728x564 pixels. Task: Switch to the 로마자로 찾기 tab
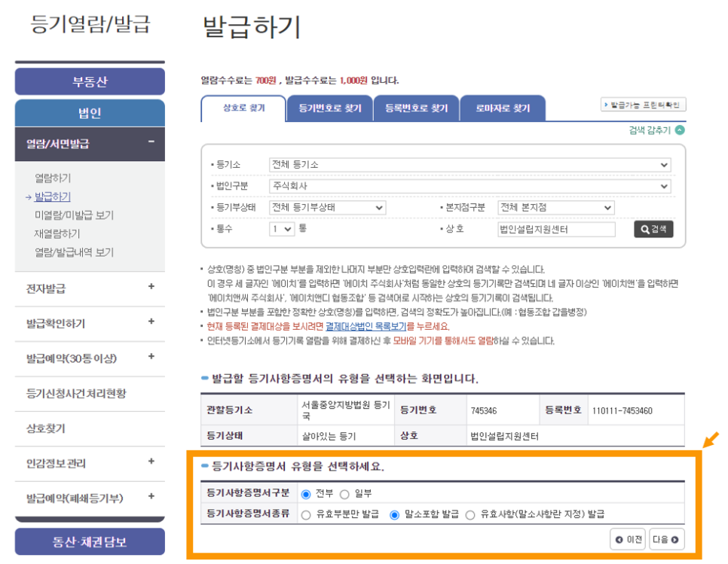click(x=503, y=108)
